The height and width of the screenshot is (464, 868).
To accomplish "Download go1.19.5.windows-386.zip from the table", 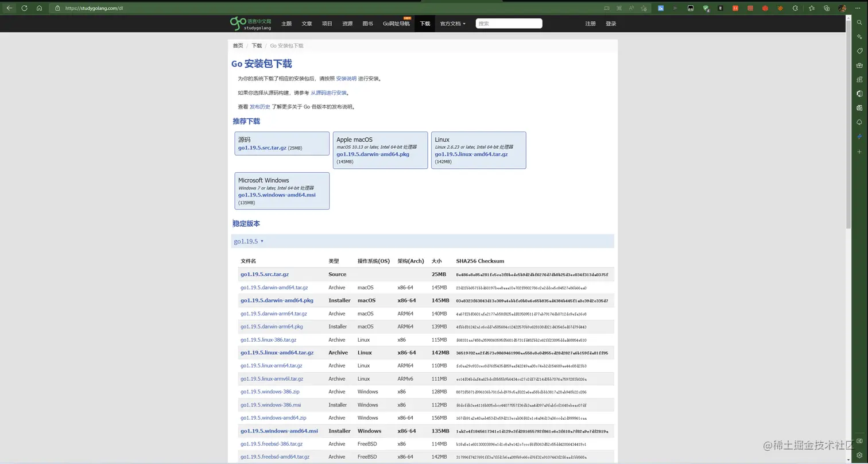I will [270, 392].
